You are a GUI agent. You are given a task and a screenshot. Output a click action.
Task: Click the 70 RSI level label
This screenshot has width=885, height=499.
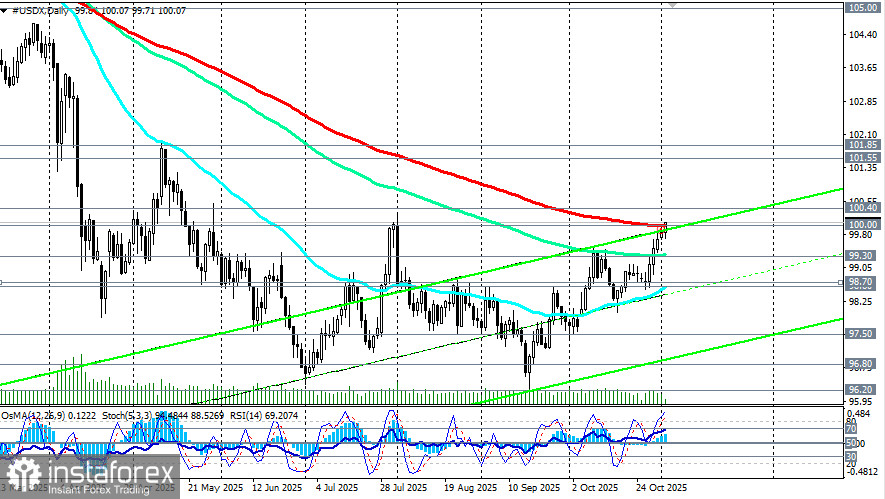pyautogui.click(x=851, y=429)
